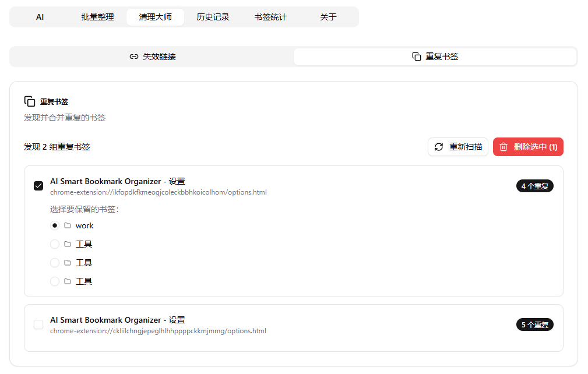Switch to 批量整理 tab
The width and height of the screenshot is (588, 374).
click(x=97, y=17)
